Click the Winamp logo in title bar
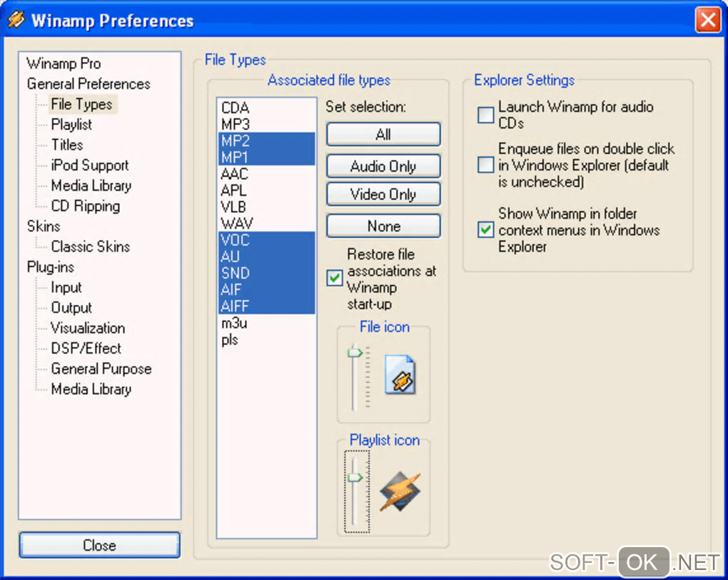The image size is (728, 580). tap(16, 19)
